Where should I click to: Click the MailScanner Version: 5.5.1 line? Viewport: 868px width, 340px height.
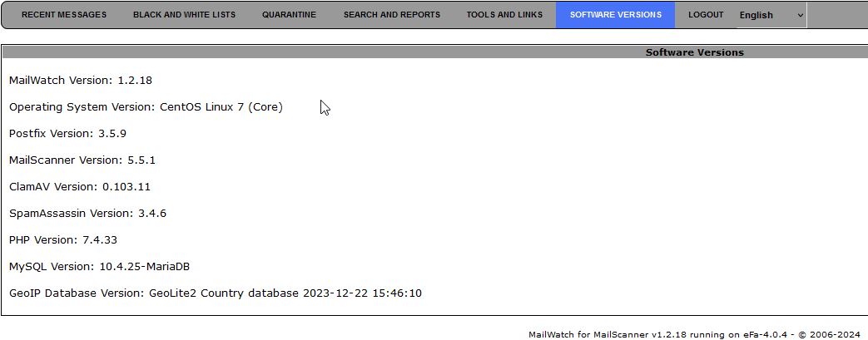click(82, 160)
